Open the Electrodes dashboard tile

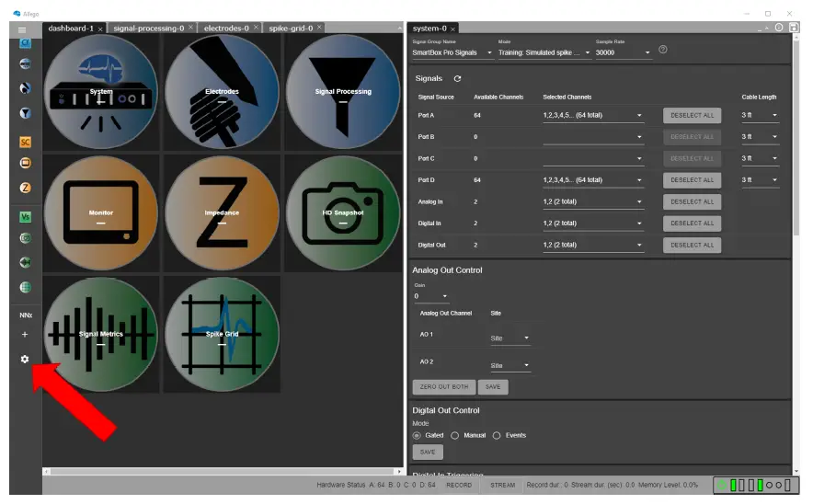coord(222,92)
